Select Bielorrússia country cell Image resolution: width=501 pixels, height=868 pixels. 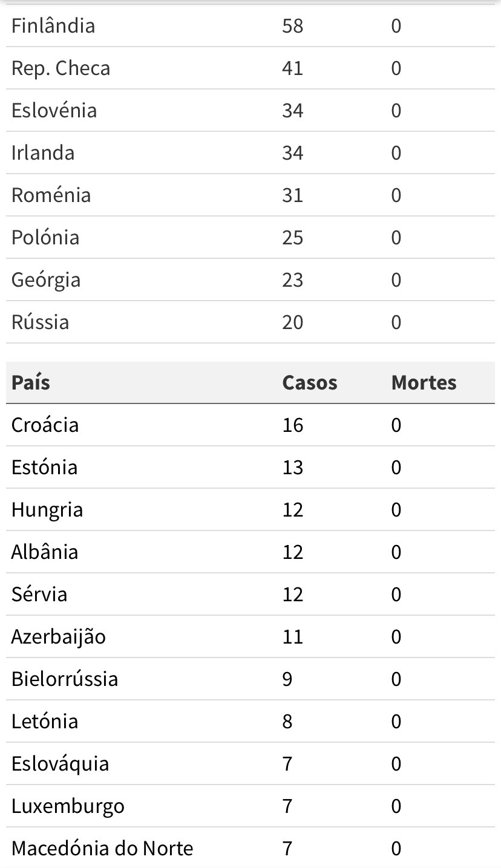pos(65,679)
